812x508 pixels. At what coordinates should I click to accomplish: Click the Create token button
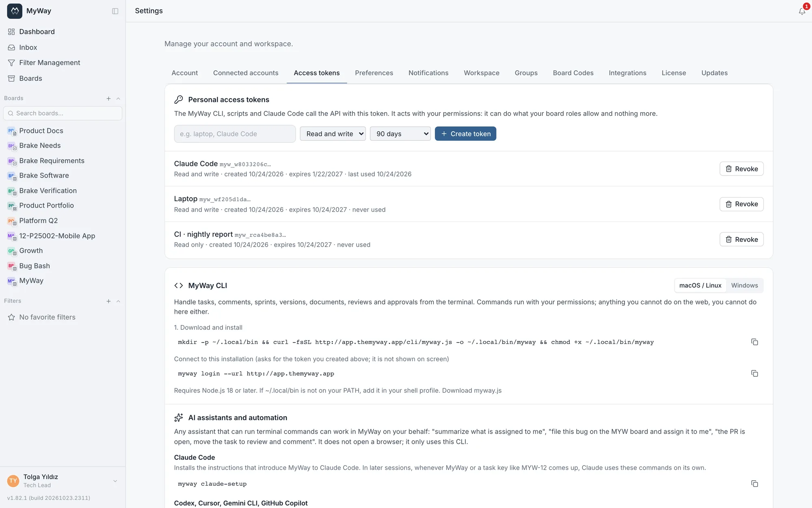coord(465,134)
